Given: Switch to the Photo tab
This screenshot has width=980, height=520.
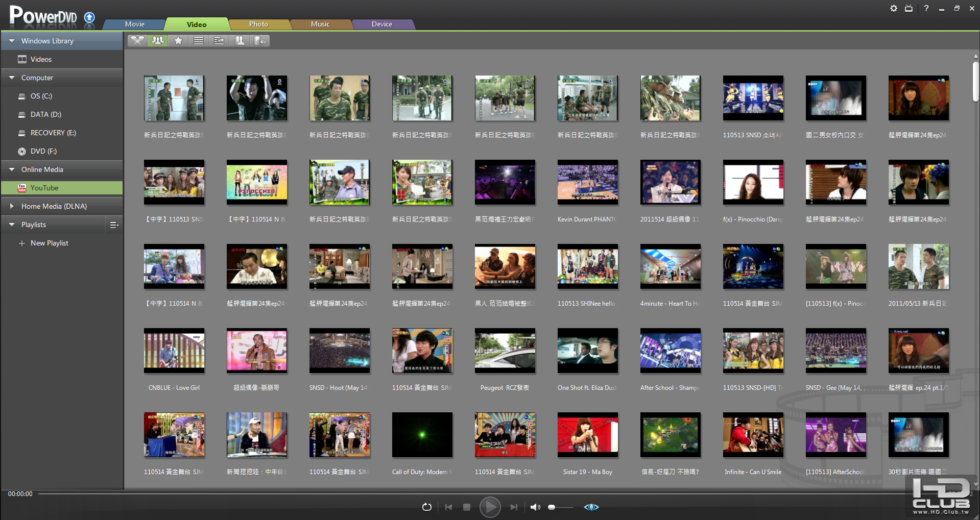Looking at the screenshot, I should (x=258, y=24).
